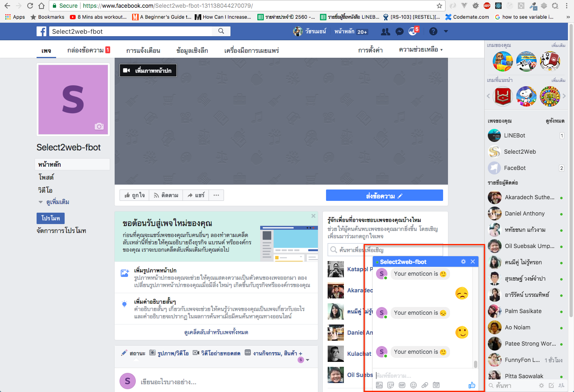
Task: Click the search magnifier in Facebook search
Action: [221, 31]
